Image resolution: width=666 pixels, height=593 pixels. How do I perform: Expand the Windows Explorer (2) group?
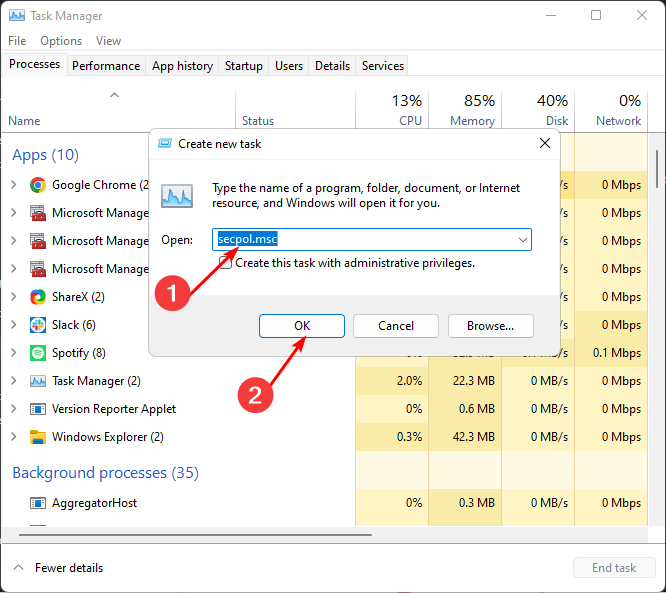(14, 437)
